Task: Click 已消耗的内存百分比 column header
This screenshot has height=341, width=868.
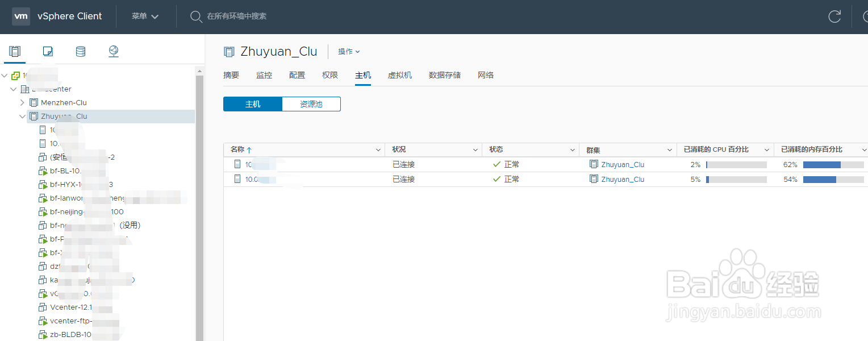Action: (x=812, y=149)
